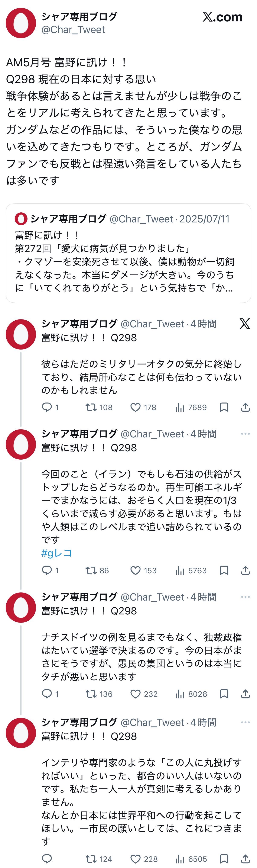Share the tweet with 8028 views
This screenshot has width=257, height=868.
pyautogui.click(x=245, y=694)
